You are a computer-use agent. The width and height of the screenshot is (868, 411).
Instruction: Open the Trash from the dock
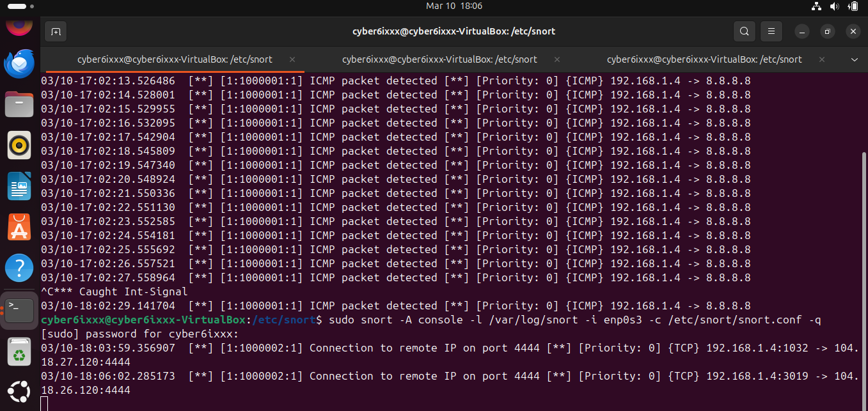coord(19,352)
